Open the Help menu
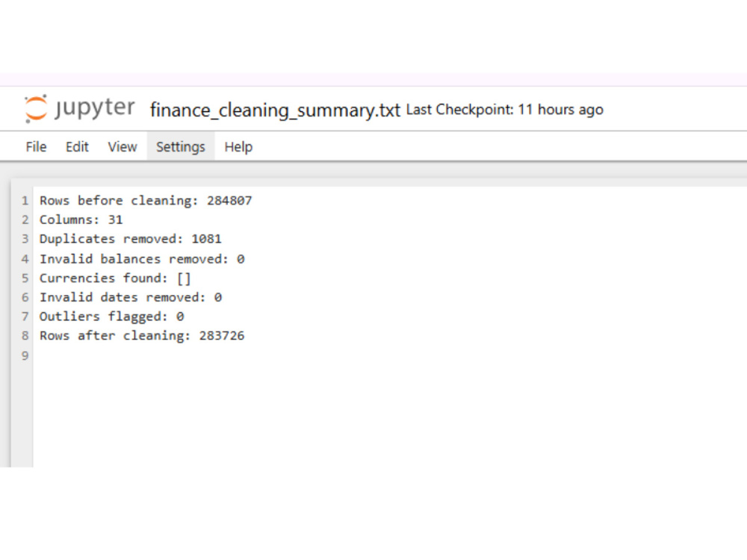Viewport: 747px width, 560px height. click(x=238, y=146)
